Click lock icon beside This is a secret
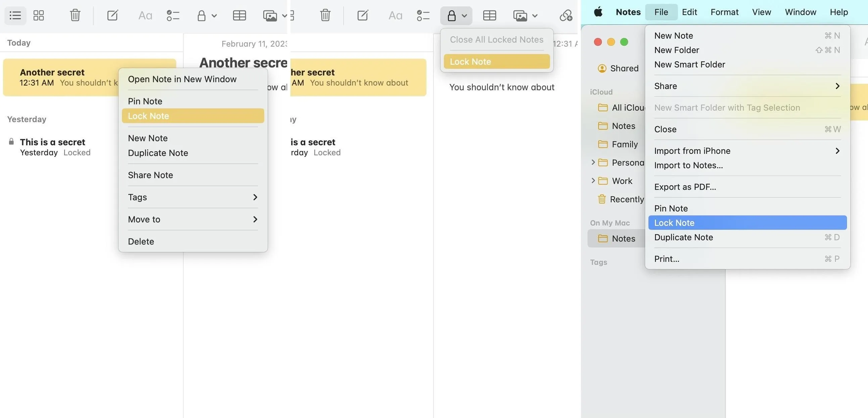Screen dimensions: 868x418 coord(11,142)
